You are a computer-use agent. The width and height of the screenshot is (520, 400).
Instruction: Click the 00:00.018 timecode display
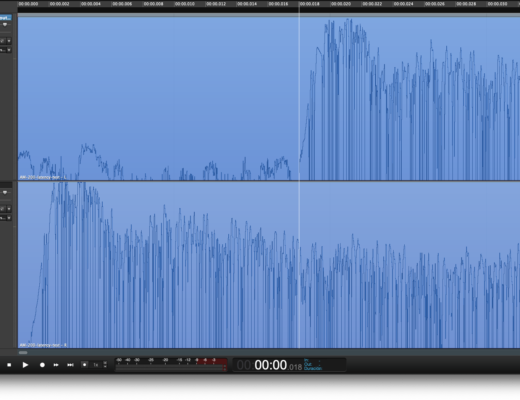tap(269, 365)
